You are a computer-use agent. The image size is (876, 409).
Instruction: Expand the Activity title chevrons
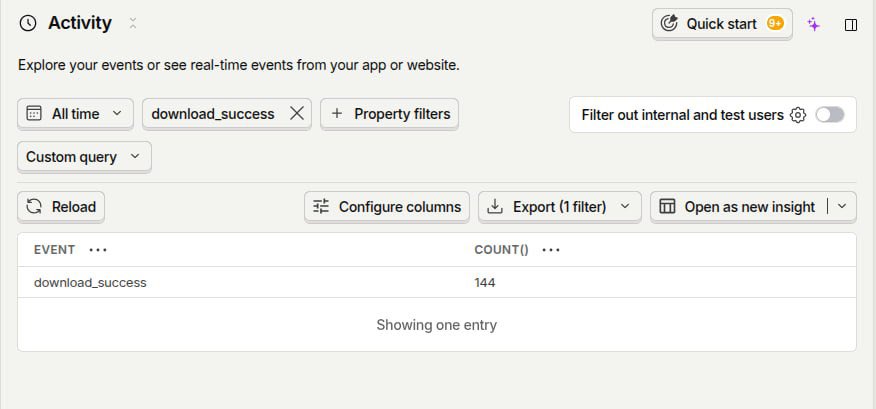click(x=133, y=23)
